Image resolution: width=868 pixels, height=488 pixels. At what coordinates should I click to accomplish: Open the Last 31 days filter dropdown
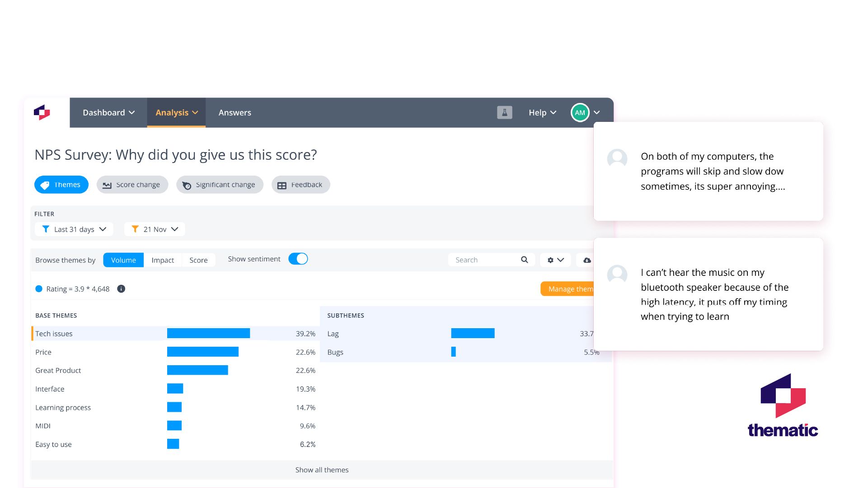pyautogui.click(x=74, y=229)
